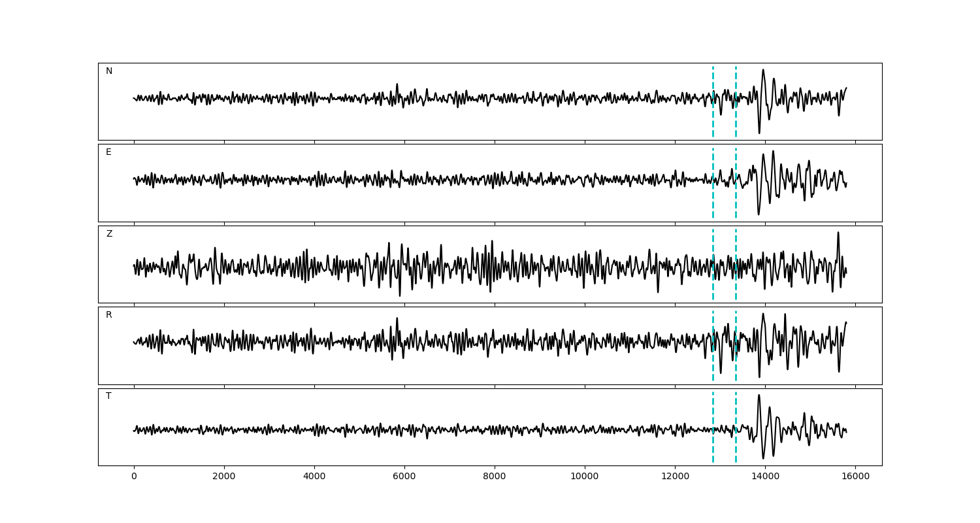Click the tall spike near end of Z trace
The image size is (980, 523).
tap(838, 233)
